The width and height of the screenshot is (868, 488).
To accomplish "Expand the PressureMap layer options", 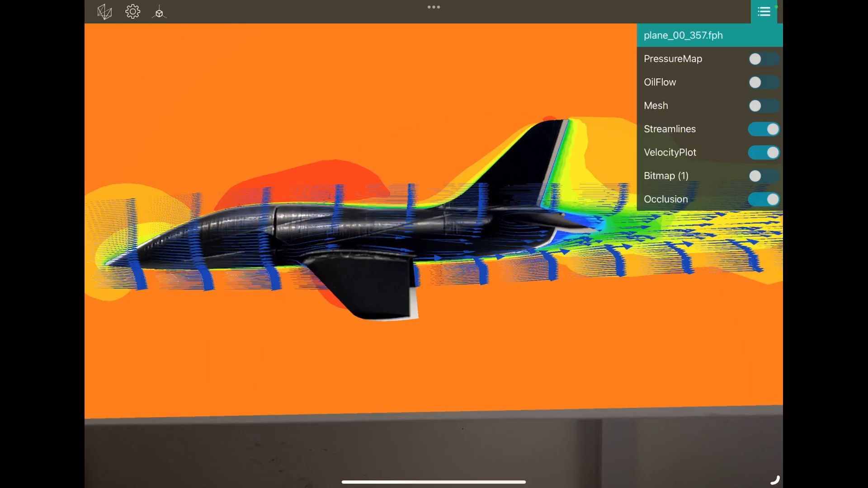I will coord(673,58).
